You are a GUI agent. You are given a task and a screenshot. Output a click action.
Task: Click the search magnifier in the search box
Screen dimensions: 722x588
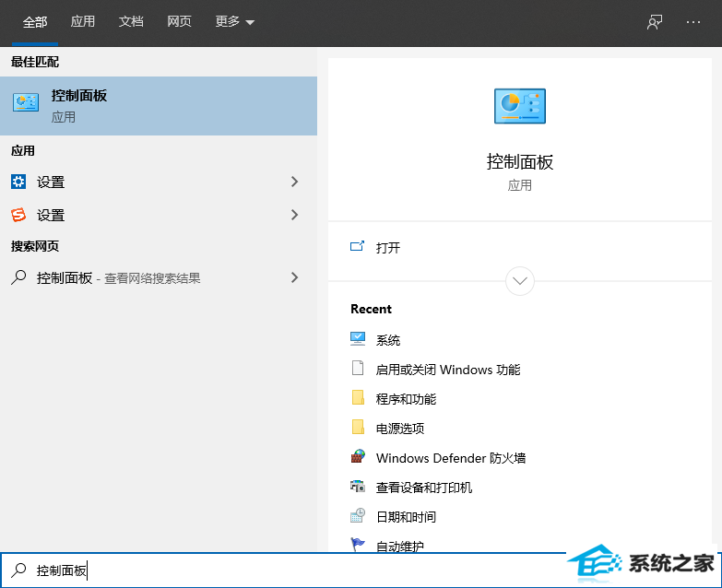pyautogui.click(x=18, y=570)
